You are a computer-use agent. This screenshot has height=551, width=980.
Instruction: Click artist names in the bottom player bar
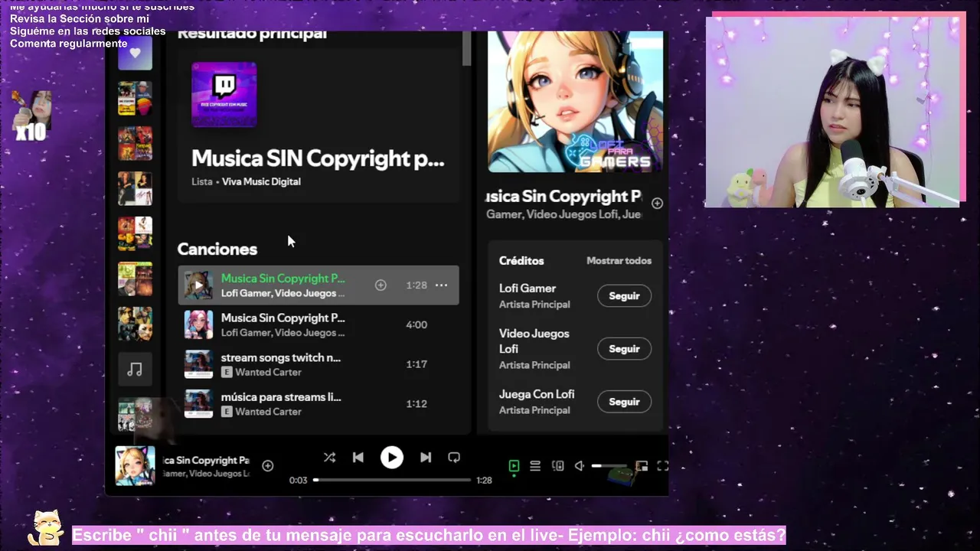[206, 474]
